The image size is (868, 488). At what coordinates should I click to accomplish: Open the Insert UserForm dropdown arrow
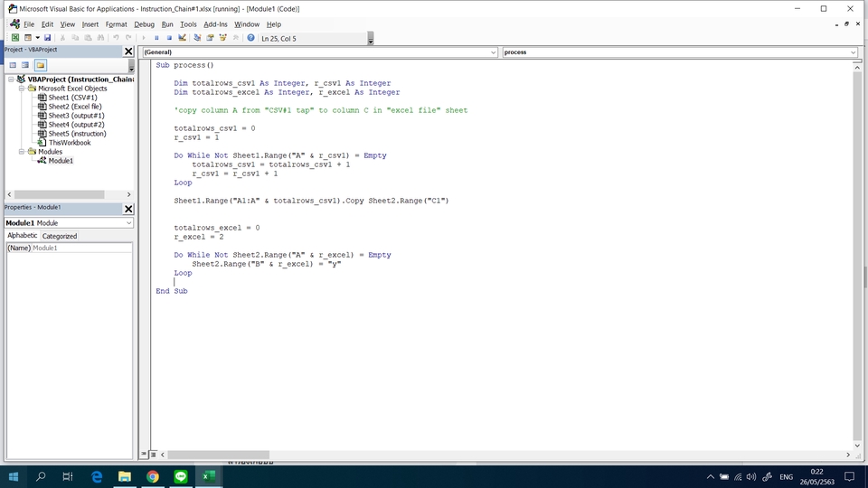(37, 38)
